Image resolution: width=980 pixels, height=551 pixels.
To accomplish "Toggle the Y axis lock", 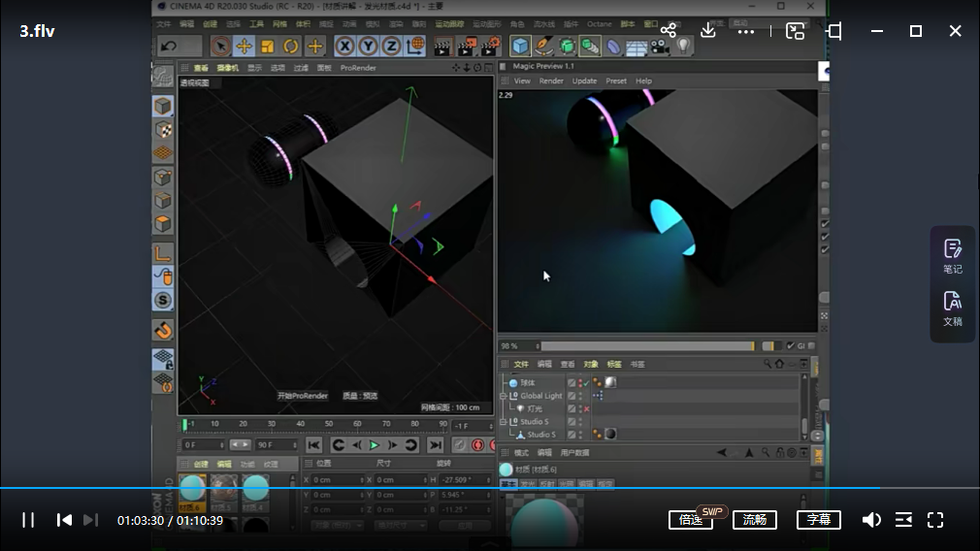I will [368, 47].
